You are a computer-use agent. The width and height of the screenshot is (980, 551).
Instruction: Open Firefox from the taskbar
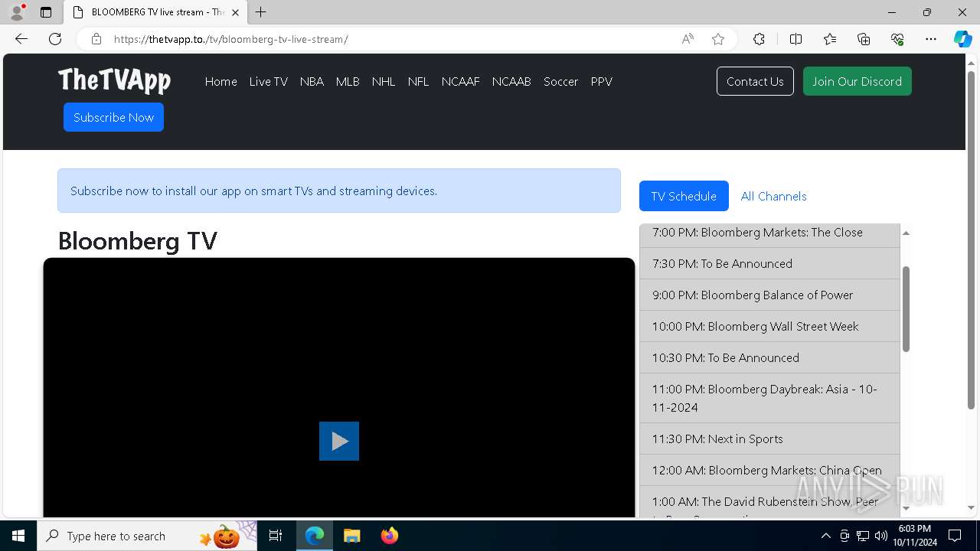(x=389, y=536)
